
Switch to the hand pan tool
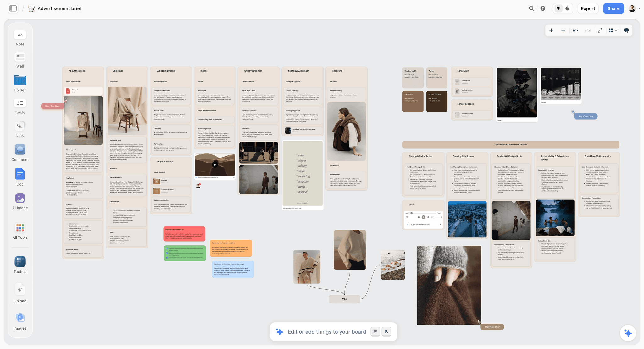click(567, 8)
